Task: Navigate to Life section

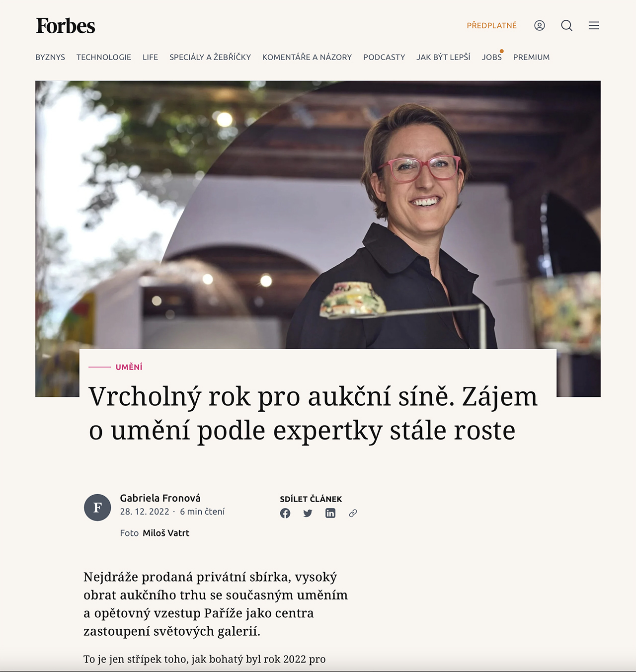Action: pos(150,57)
